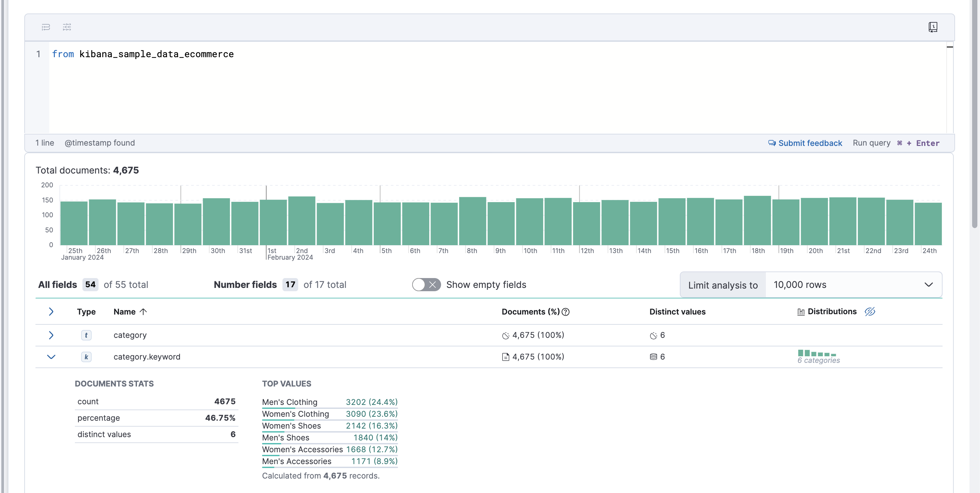
Task: Click the text type icon for category
Action: [86, 335]
